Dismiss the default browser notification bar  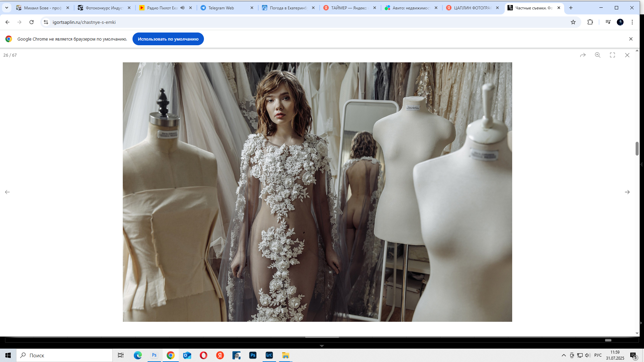coord(631,39)
